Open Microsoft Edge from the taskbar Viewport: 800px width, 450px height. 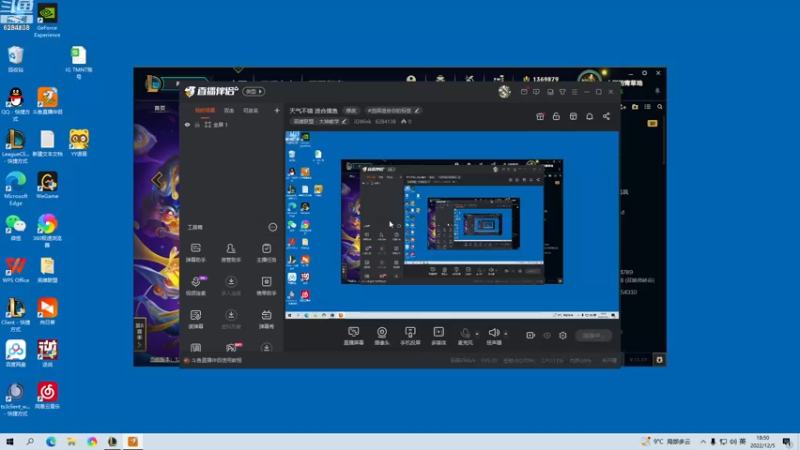pyautogui.click(x=51, y=442)
